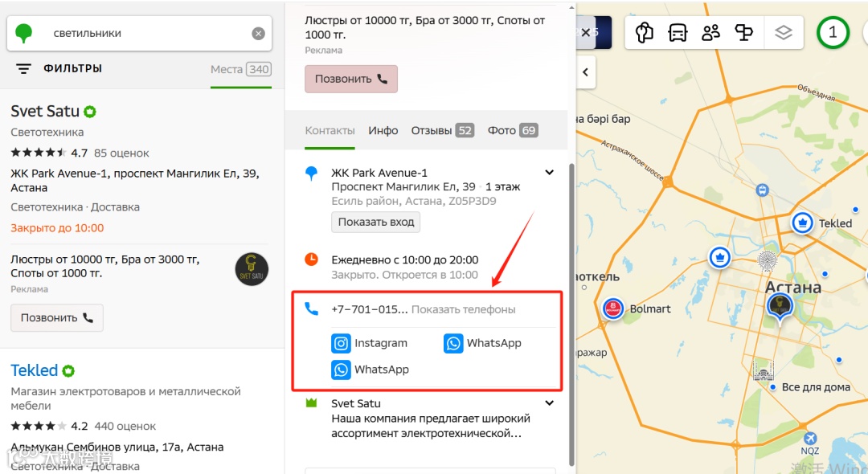This screenshot has height=474, width=868.
Task: Open Svet Satu listing title
Action: point(45,111)
